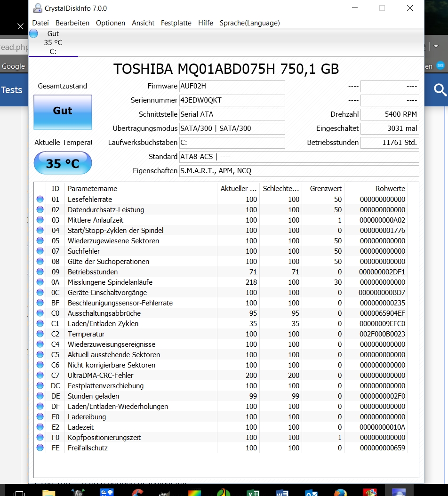The image size is (448, 496).
Task: Click status orb for Mittlere Anlaufzeit row
Action: [x=40, y=220]
